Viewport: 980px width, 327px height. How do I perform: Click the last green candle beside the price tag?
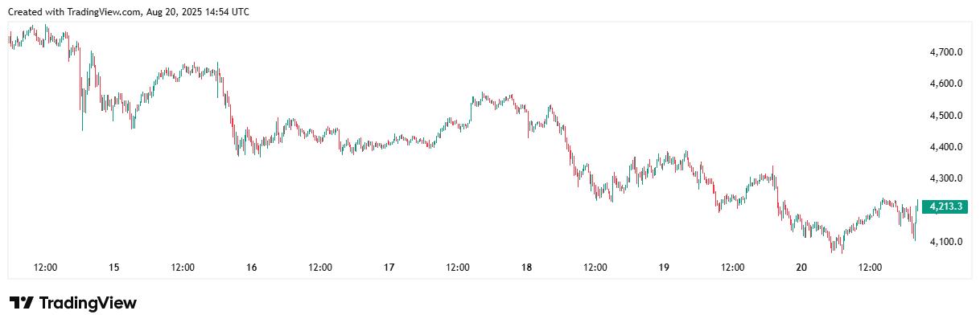(917, 207)
